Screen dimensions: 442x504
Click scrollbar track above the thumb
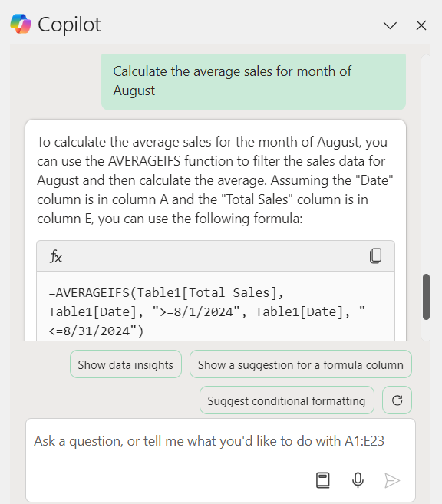(x=426, y=165)
